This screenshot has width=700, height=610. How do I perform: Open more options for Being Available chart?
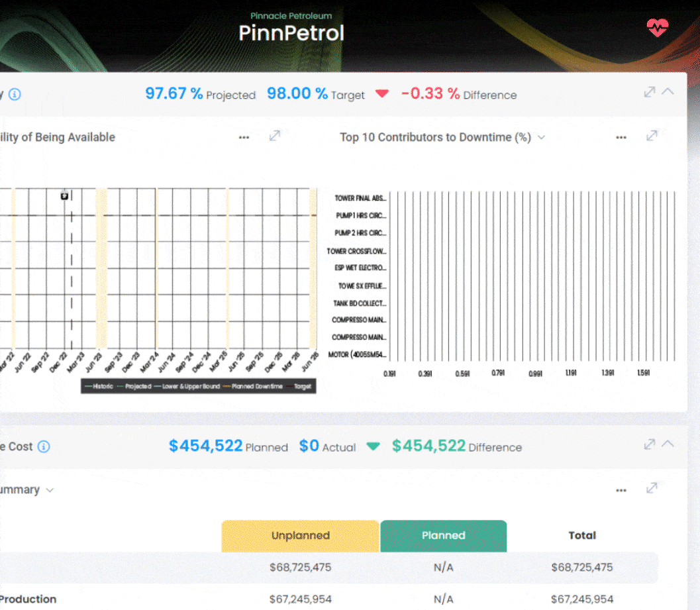(244, 137)
